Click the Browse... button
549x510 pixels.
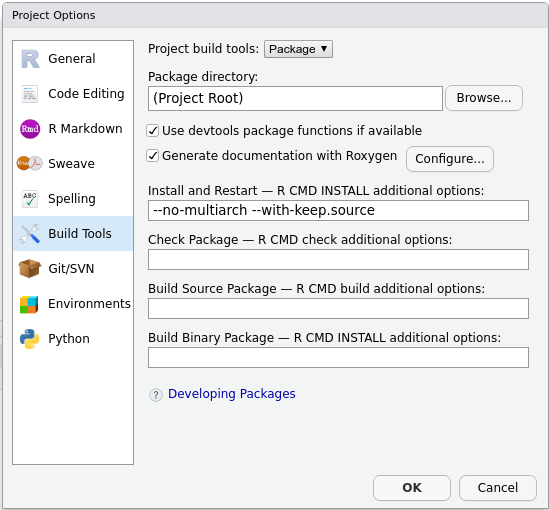point(484,98)
